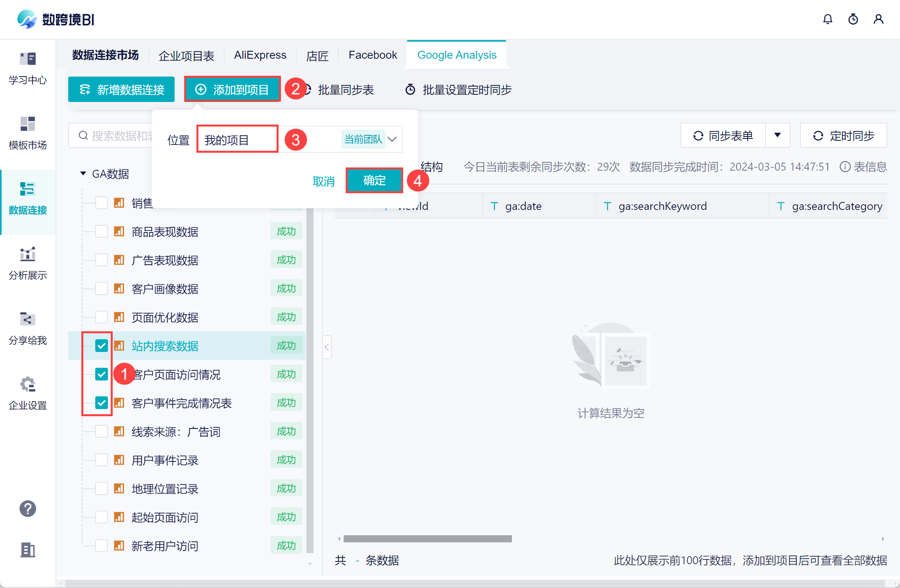The height and width of the screenshot is (588, 900).
Task: Switch to the Facebook tab
Action: pos(373,55)
